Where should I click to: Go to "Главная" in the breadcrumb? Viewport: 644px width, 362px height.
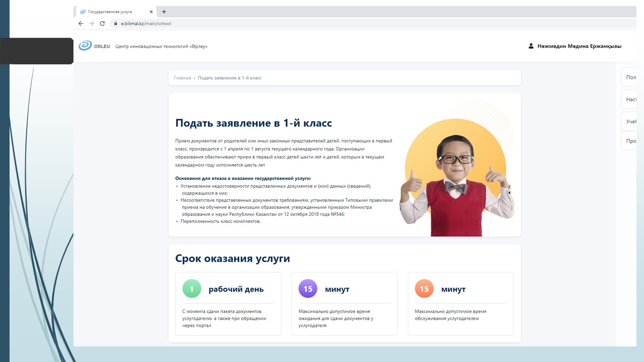click(182, 78)
